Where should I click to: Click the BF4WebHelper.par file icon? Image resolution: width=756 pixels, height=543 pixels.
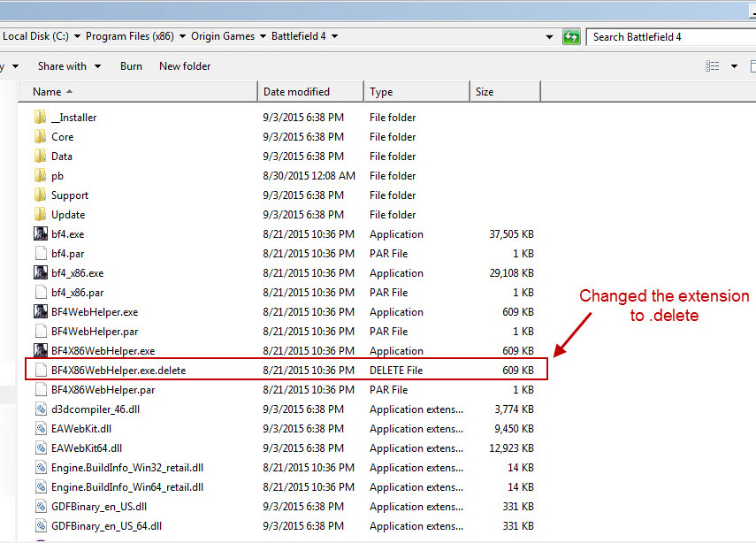[41, 332]
